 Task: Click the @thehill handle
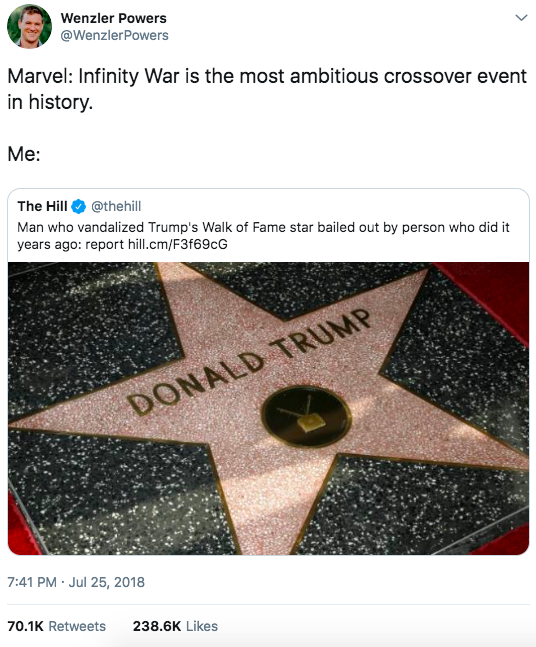click(x=116, y=206)
